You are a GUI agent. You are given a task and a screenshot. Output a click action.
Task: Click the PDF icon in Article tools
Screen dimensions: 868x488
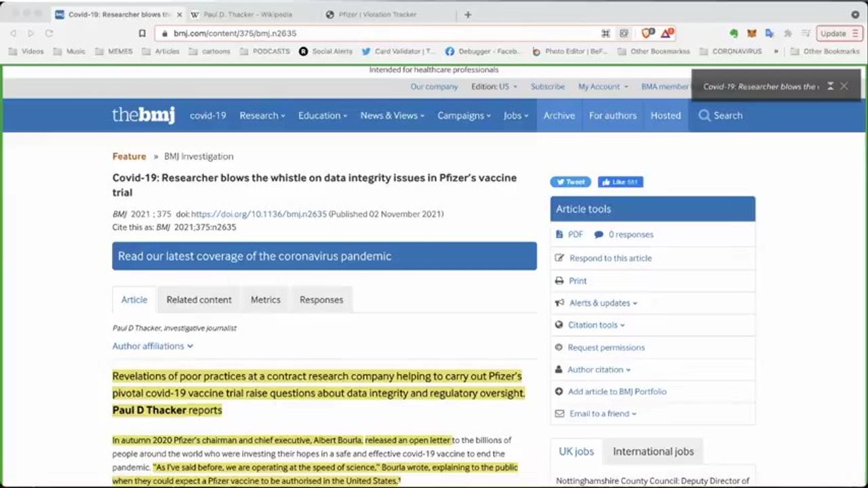pyautogui.click(x=559, y=235)
